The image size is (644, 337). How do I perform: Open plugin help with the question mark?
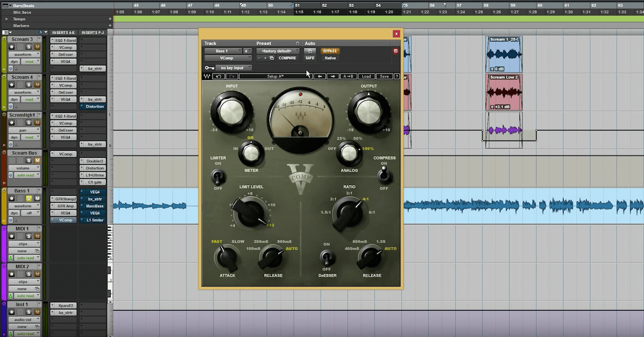(x=397, y=77)
